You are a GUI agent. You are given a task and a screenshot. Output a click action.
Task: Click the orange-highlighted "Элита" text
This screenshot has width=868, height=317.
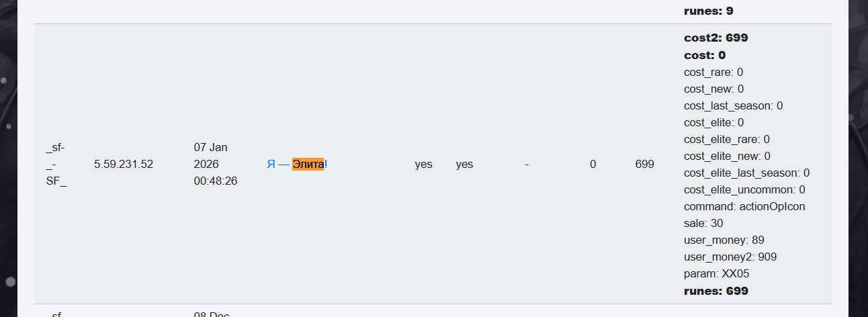pyautogui.click(x=308, y=164)
